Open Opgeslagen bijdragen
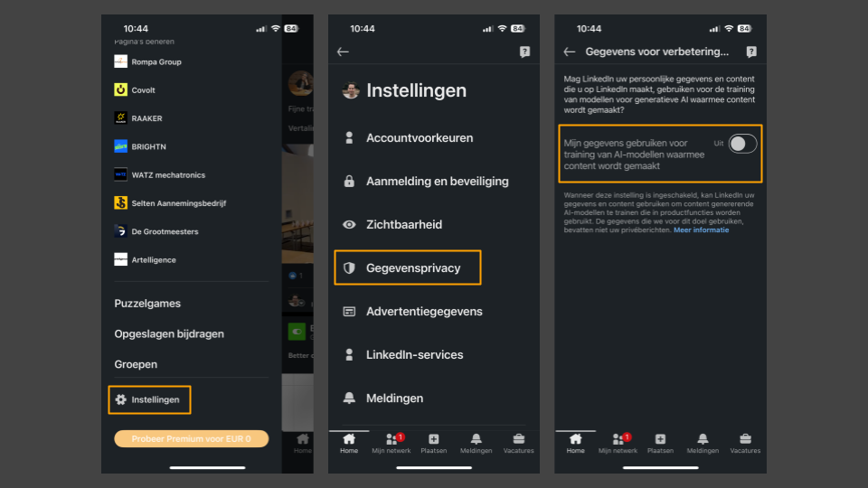Screen dimensions: 868x488 pos(169,333)
